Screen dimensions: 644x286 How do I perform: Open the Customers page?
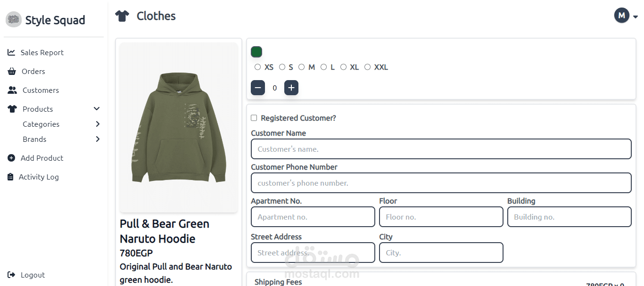coord(41,90)
